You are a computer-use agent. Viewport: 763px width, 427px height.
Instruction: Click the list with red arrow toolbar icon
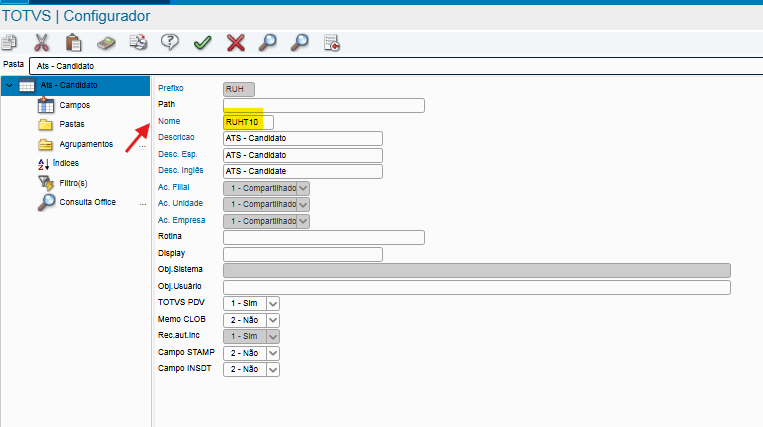(x=332, y=43)
